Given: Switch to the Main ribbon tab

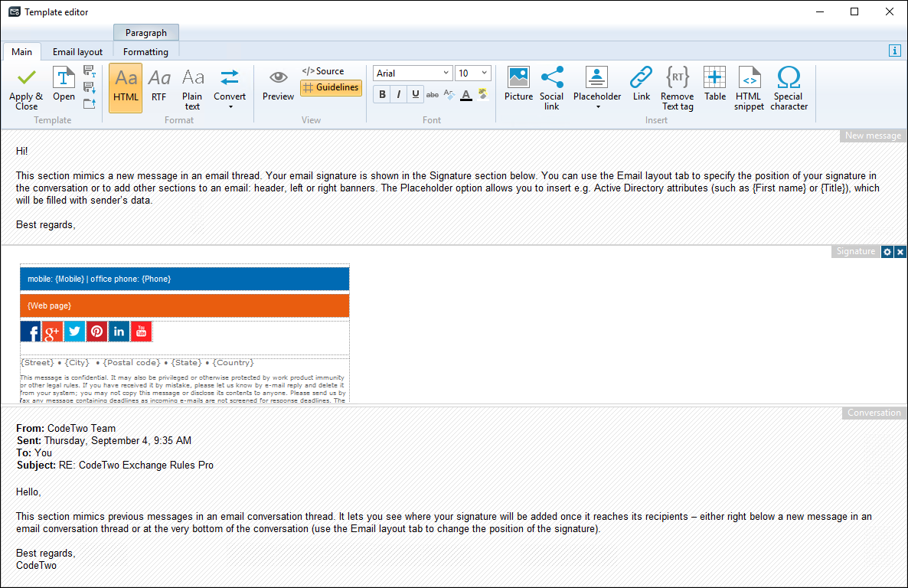Looking at the screenshot, I should pos(22,51).
